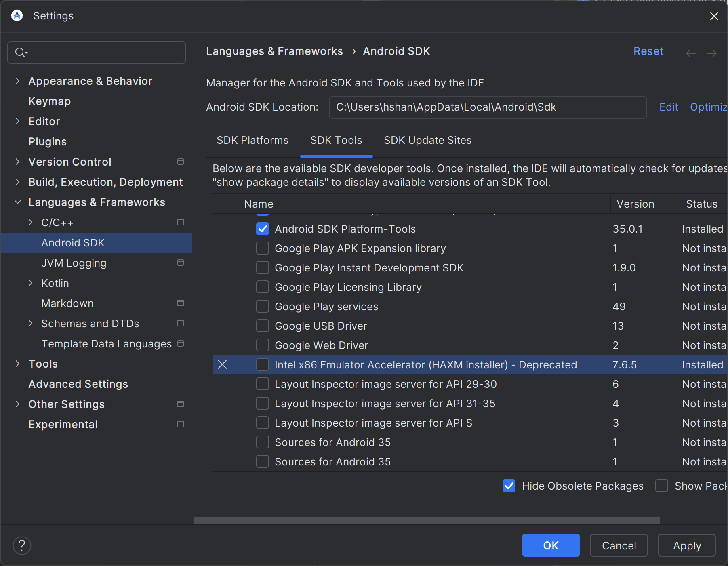Viewport: 728px width, 566px height.
Task: Click the horizontal scrollbar at bottom
Action: click(427, 520)
